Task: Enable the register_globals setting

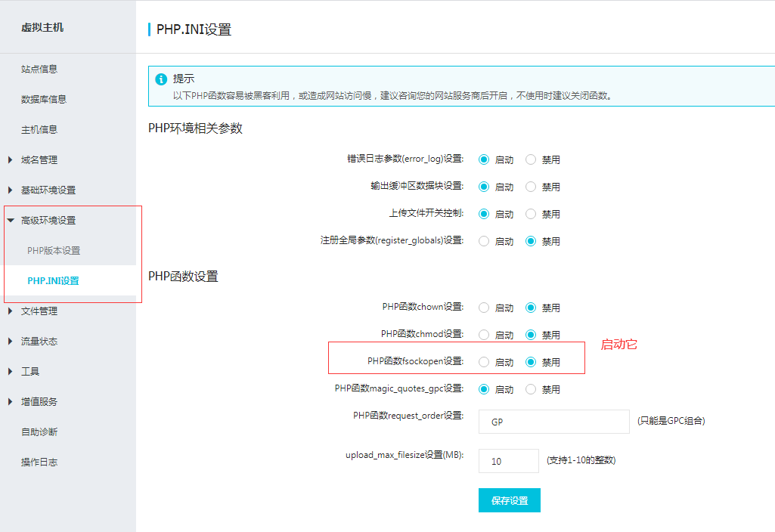Action: 484,241
